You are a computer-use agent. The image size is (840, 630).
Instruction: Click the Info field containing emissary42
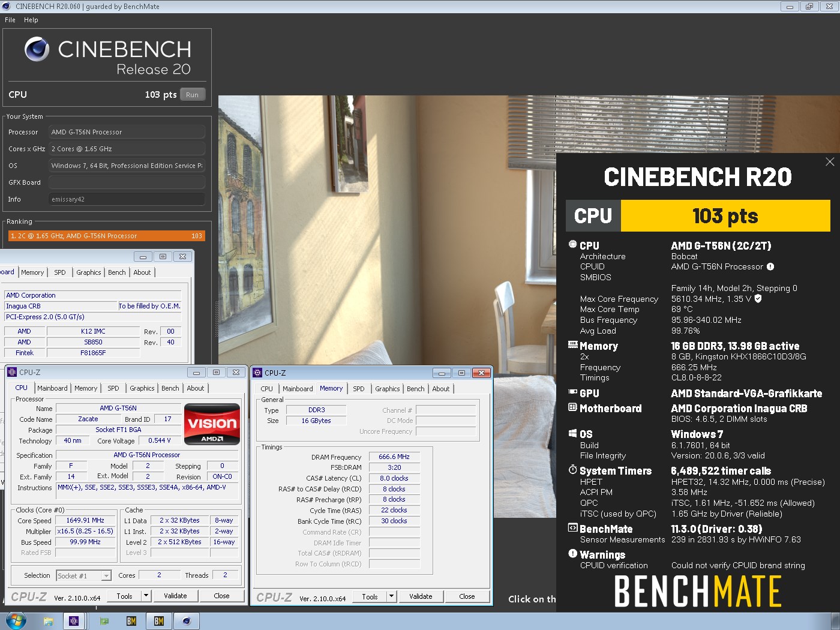127,199
